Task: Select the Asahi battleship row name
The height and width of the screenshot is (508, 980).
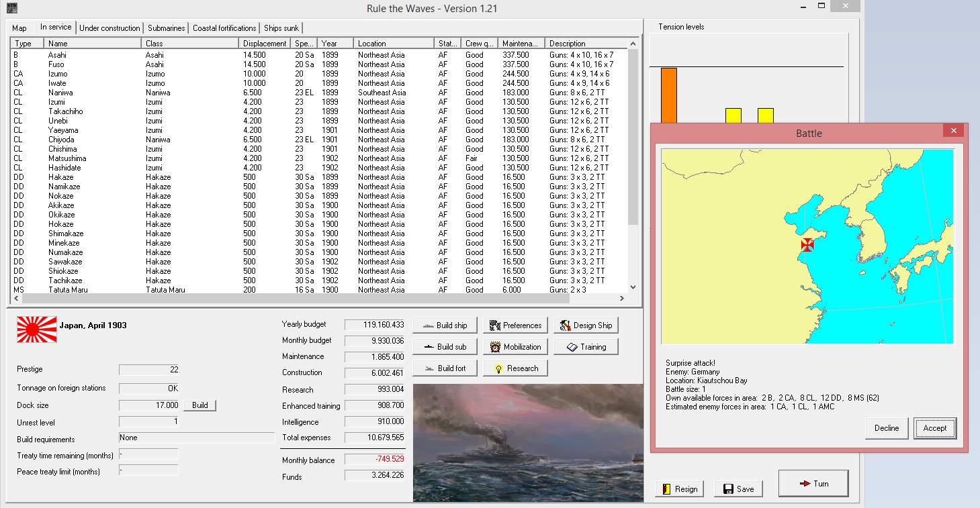Action: [x=57, y=55]
